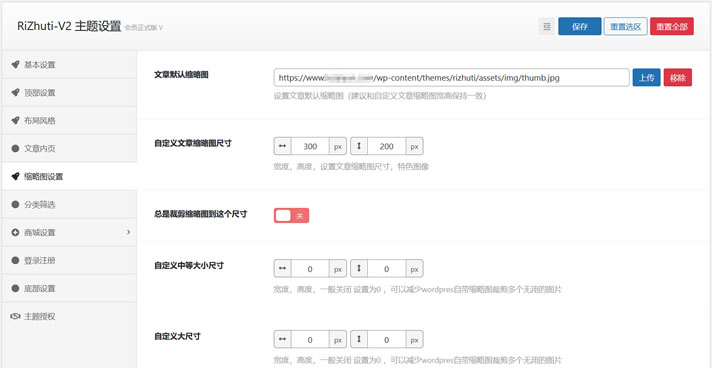Viewport: 712px width, 368px height.
Task: Click the px unit after the 300 width
Action: (338, 146)
